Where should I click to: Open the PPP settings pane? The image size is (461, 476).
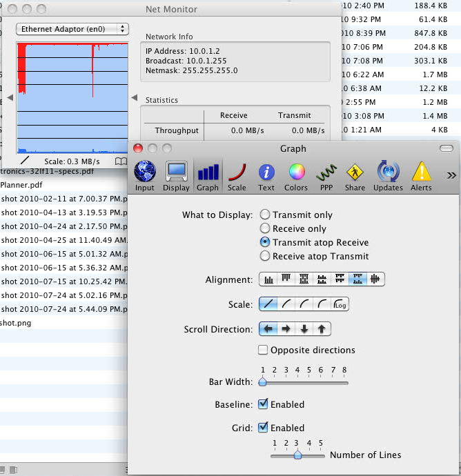pos(326,176)
